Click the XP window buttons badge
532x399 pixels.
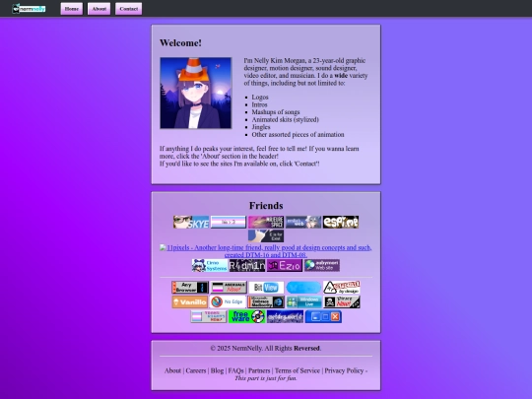click(x=323, y=316)
